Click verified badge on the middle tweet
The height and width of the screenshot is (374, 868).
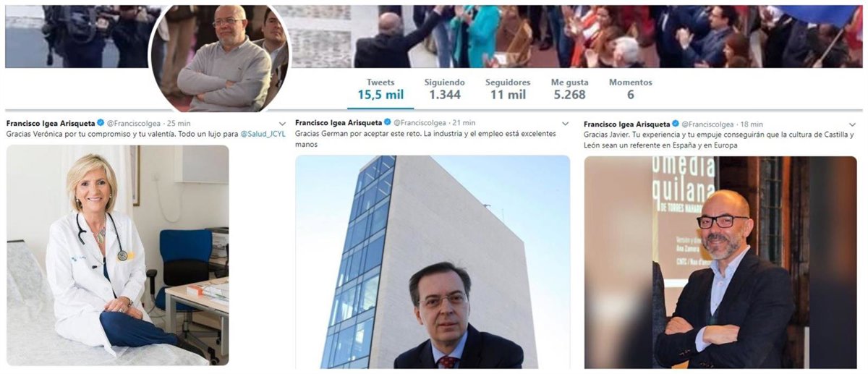(x=388, y=124)
